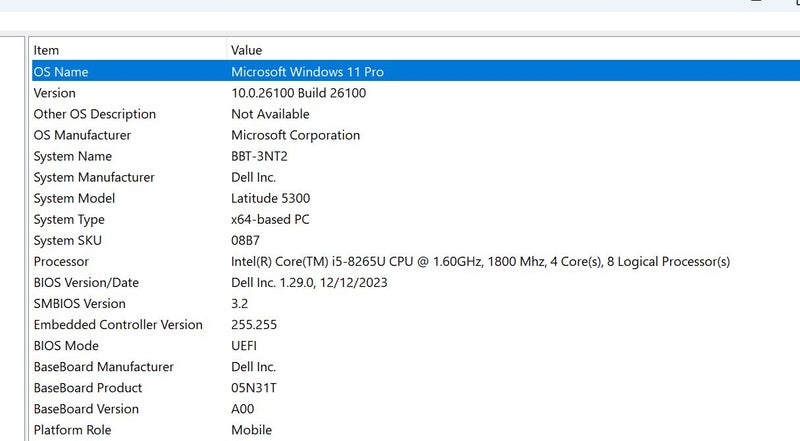Image resolution: width=800 pixels, height=441 pixels.
Task: Select the BIOS Mode item
Action: 66,346
